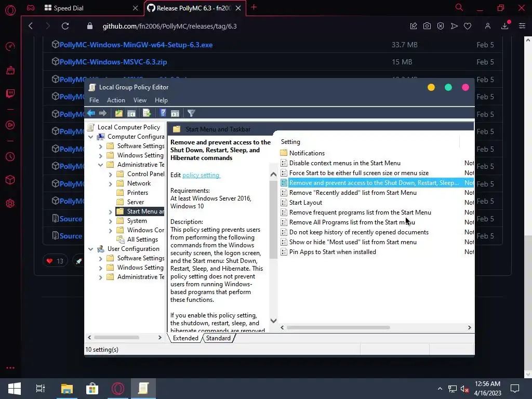This screenshot has height=399, width=532.
Task: Click the Filter funnel toolbar icon
Action: [191, 113]
